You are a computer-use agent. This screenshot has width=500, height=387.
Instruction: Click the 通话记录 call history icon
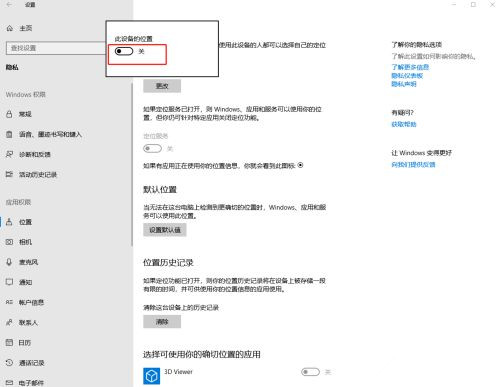click(x=9, y=362)
